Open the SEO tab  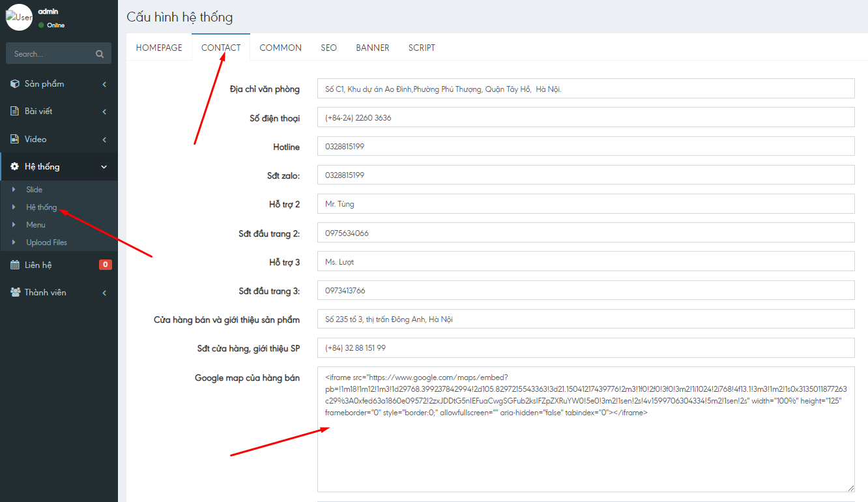pos(328,48)
